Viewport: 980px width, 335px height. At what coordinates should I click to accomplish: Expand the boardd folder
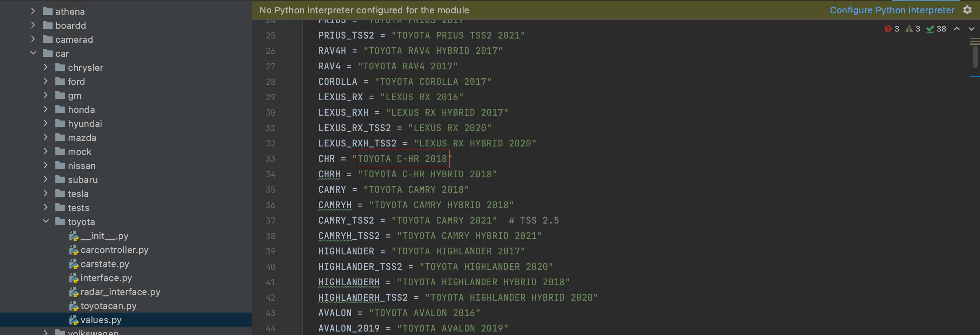pos(33,25)
